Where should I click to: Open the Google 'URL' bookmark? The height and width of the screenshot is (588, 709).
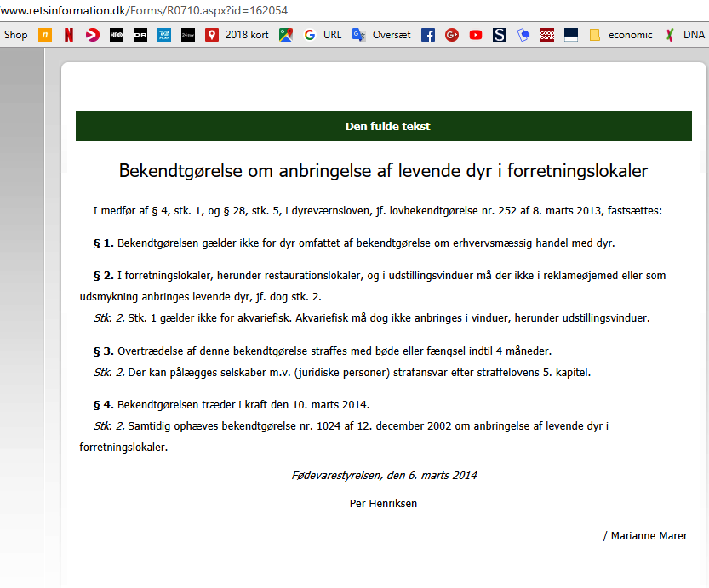click(323, 35)
